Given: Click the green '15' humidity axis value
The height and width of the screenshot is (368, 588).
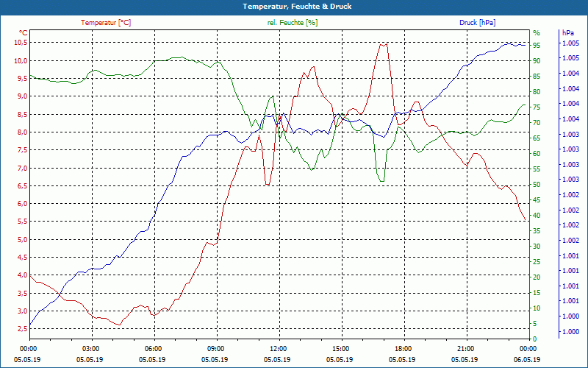Looking at the screenshot, I should [x=537, y=293].
